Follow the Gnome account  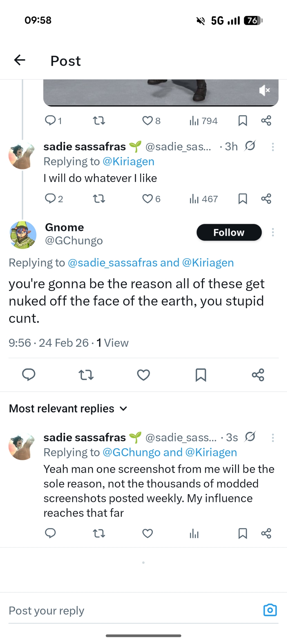[x=229, y=232]
